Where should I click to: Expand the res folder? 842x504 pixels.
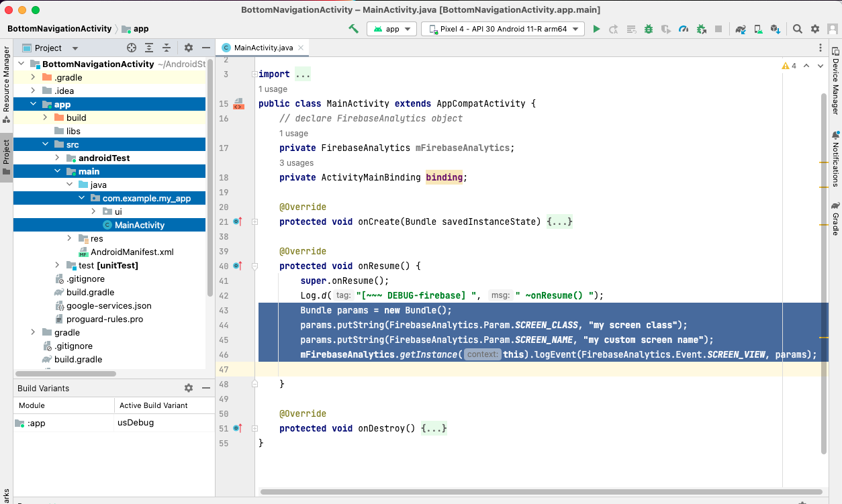pyautogui.click(x=69, y=238)
